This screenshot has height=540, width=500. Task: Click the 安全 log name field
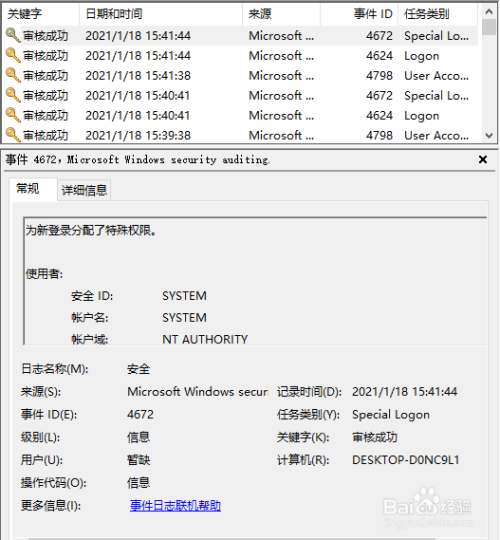click(138, 369)
